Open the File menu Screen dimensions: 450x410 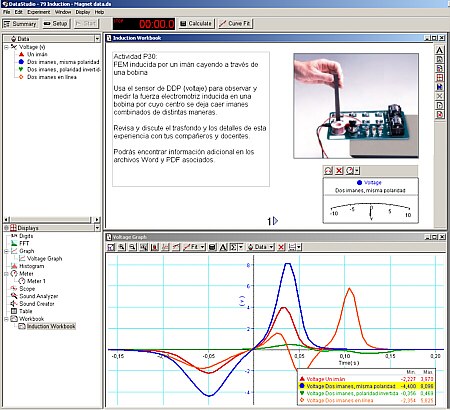coord(7,12)
